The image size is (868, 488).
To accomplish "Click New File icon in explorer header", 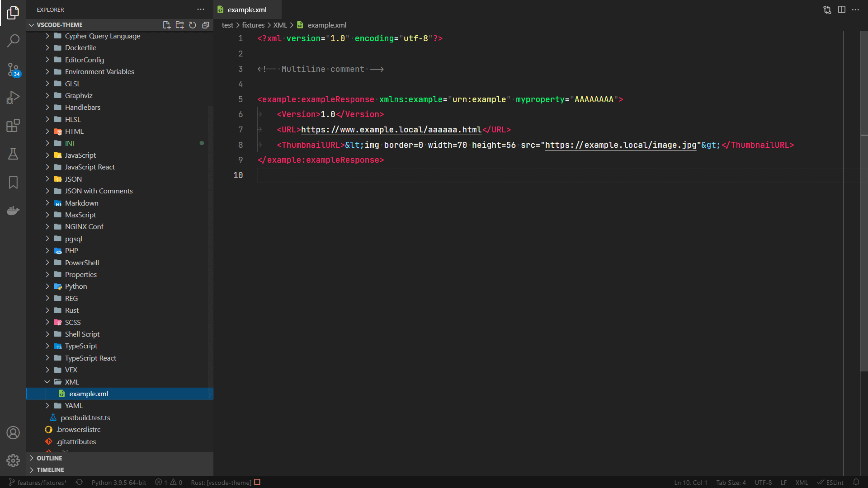I will pyautogui.click(x=166, y=25).
